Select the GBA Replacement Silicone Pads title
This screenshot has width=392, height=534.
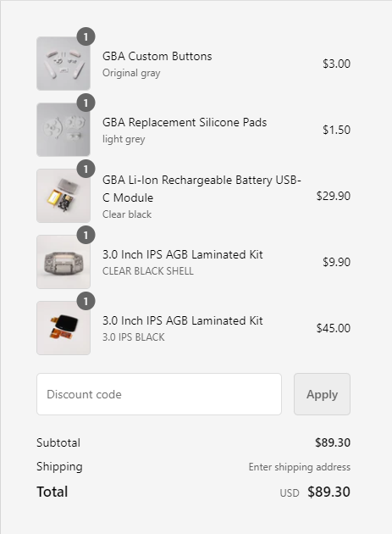click(x=185, y=122)
